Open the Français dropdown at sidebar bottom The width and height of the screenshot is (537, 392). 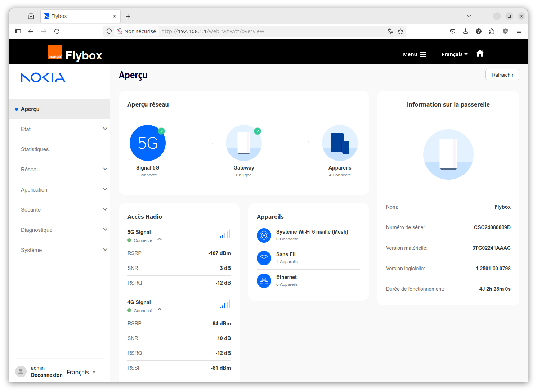81,372
